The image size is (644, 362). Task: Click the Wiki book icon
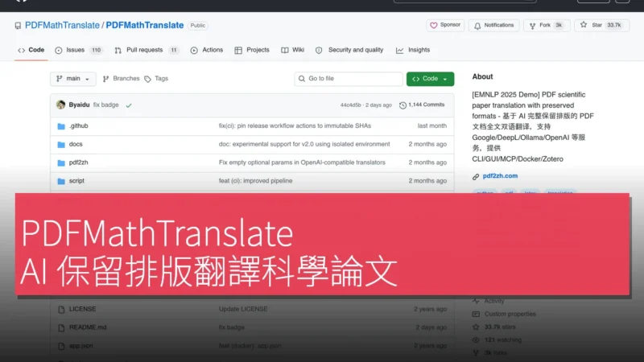click(x=285, y=51)
